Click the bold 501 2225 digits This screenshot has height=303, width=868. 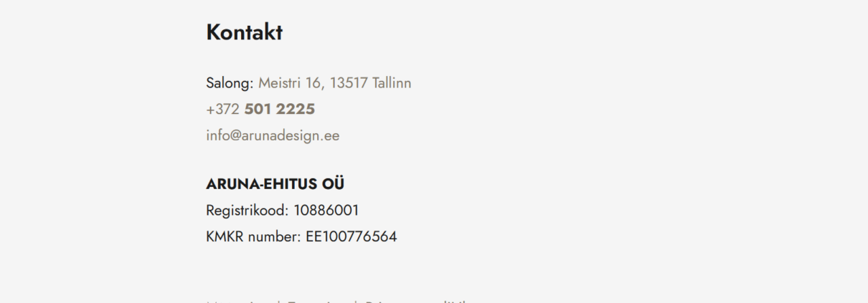pos(280,110)
